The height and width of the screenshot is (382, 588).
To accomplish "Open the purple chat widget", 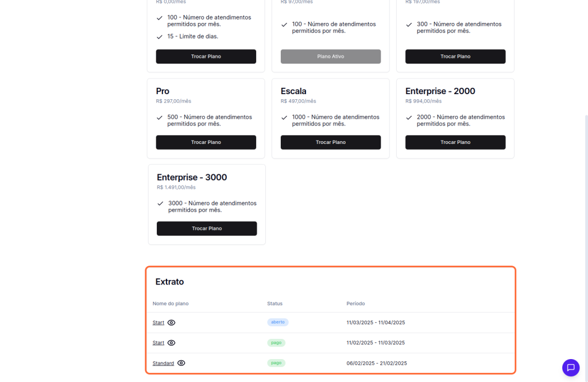I will 570,368.
